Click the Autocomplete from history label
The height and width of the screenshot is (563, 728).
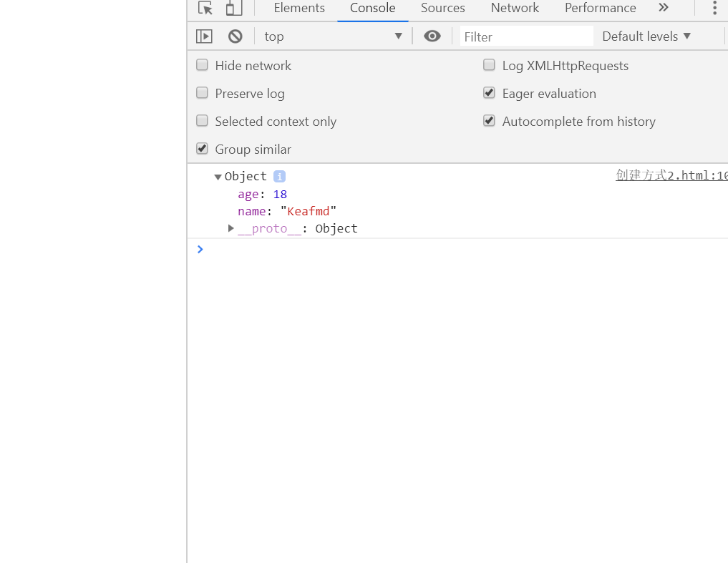pos(579,121)
